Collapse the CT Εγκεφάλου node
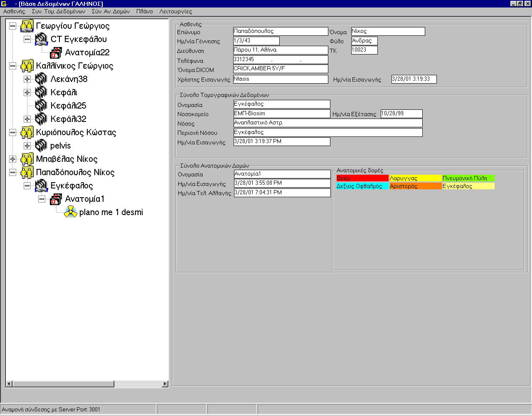 [x=27, y=39]
